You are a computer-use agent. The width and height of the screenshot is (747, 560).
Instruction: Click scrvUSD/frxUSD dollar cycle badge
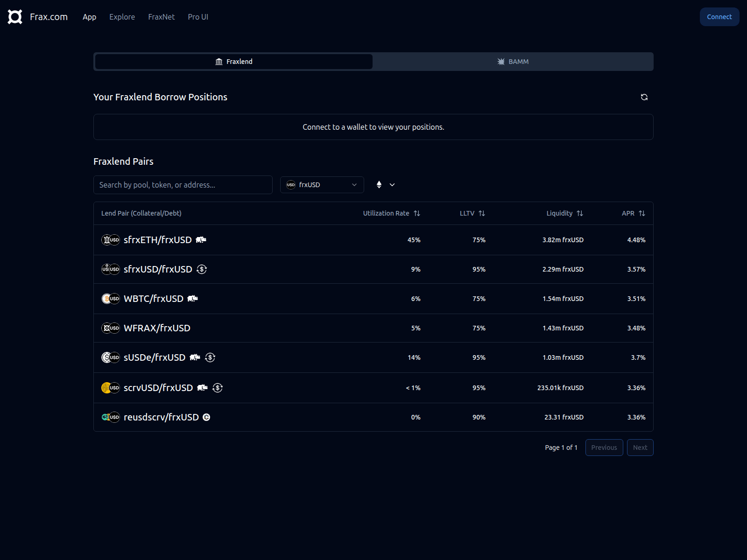[x=218, y=388]
